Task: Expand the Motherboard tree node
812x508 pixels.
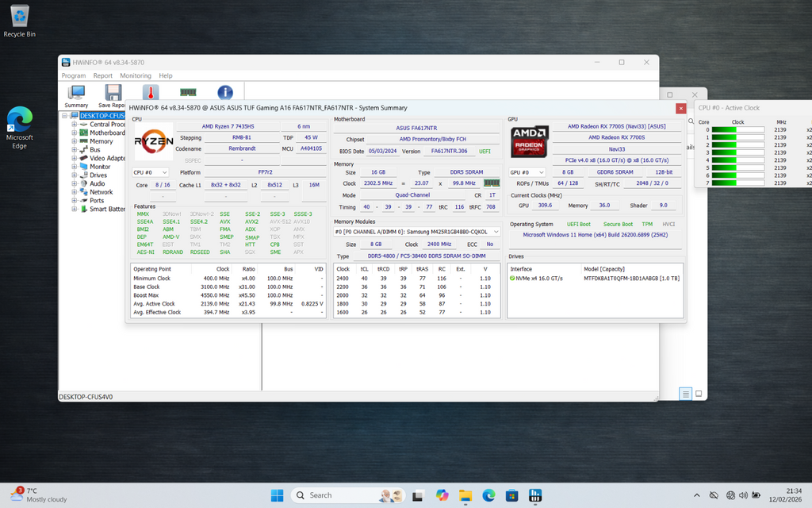Action: pyautogui.click(x=75, y=133)
